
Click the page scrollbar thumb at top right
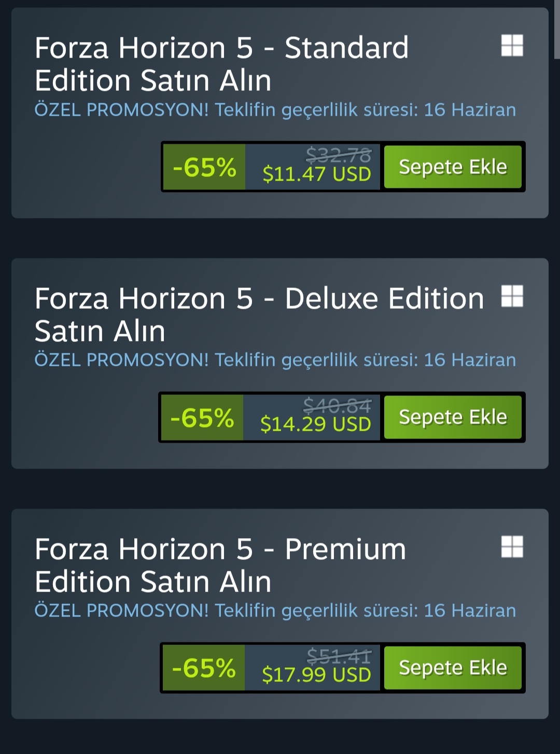point(557,30)
